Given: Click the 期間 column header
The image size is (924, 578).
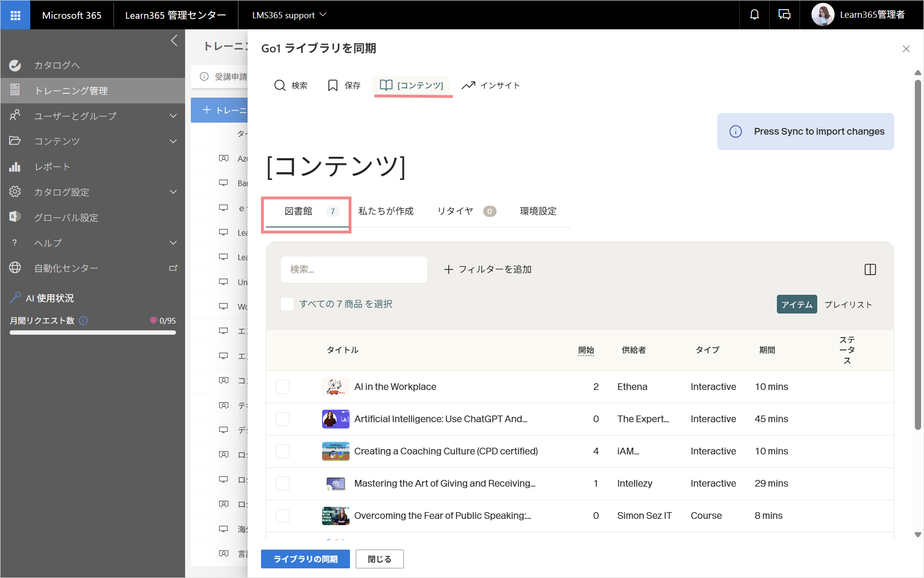Looking at the screenshot, I should tap(767, 350).
